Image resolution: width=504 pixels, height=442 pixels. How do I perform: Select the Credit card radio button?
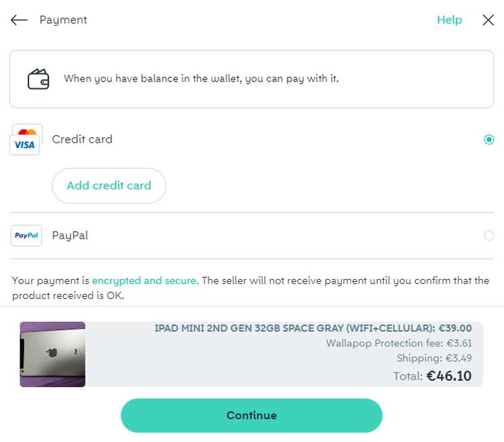[488, 139]
